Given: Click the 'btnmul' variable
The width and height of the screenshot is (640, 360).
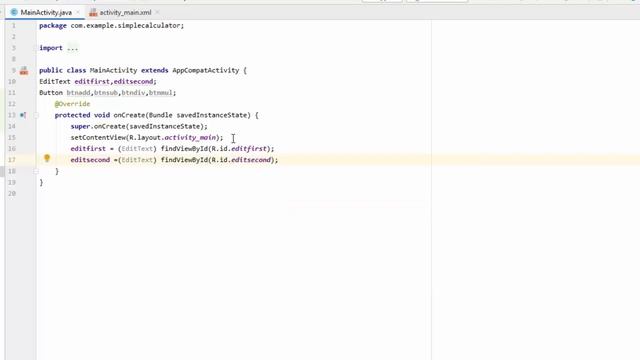Looking at the screenshot, I should click(x=161, y=93).
